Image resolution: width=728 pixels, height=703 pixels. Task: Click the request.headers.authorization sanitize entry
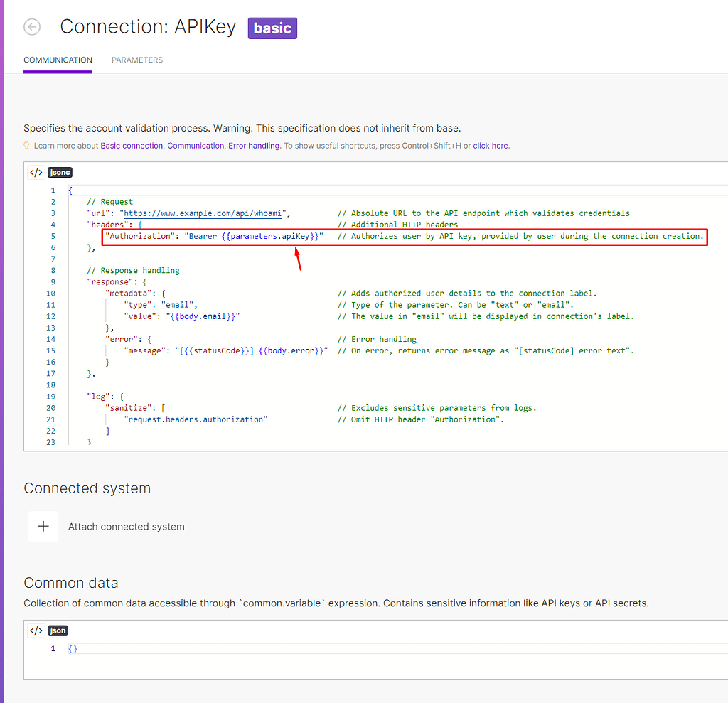[x=196, y=419]
